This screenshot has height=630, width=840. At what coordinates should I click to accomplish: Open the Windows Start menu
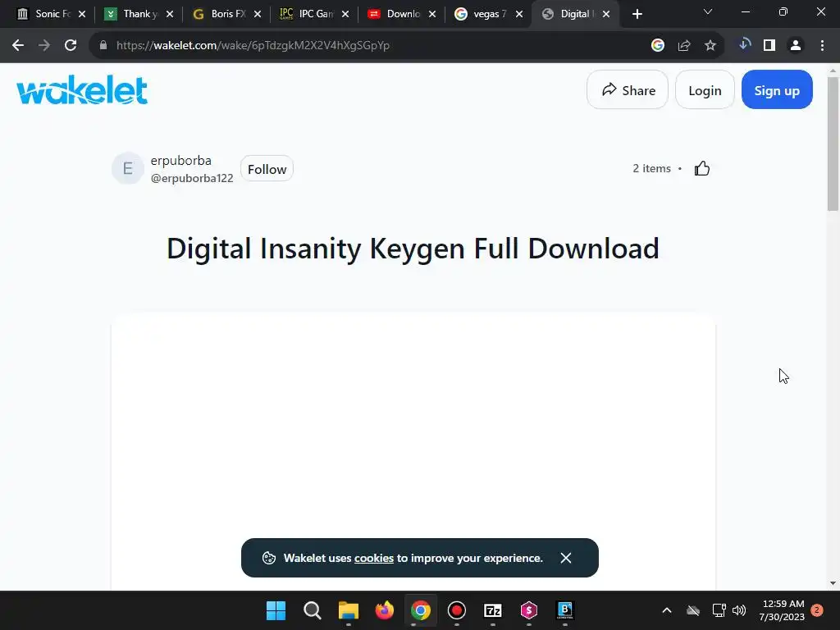tap(276, 610)
